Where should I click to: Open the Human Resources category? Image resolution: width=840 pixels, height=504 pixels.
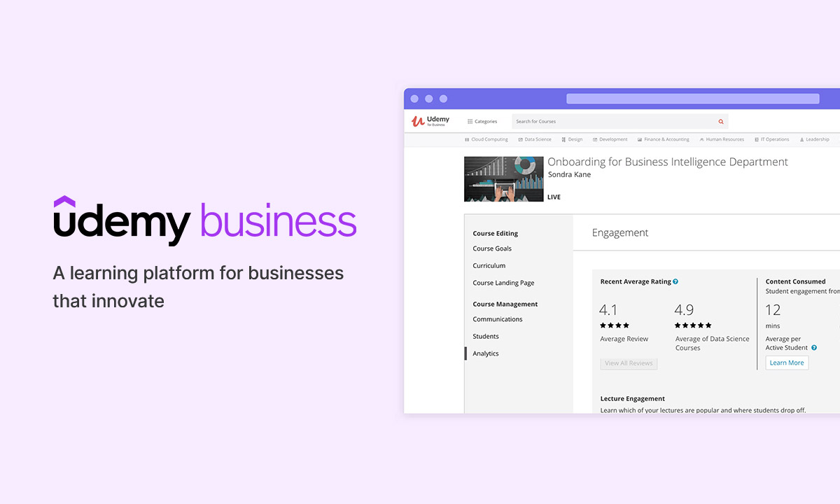click(x=721, y=139)
